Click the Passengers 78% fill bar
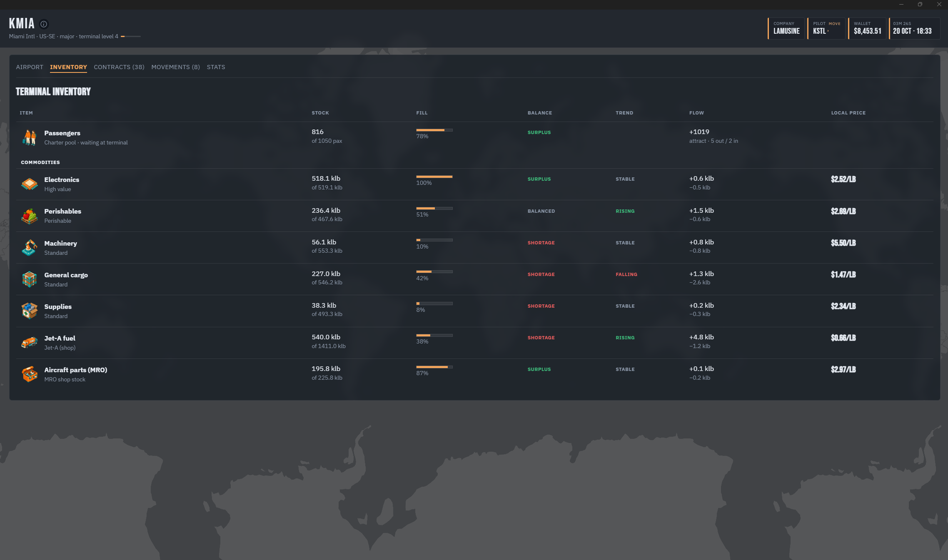 tap(434, 130)
